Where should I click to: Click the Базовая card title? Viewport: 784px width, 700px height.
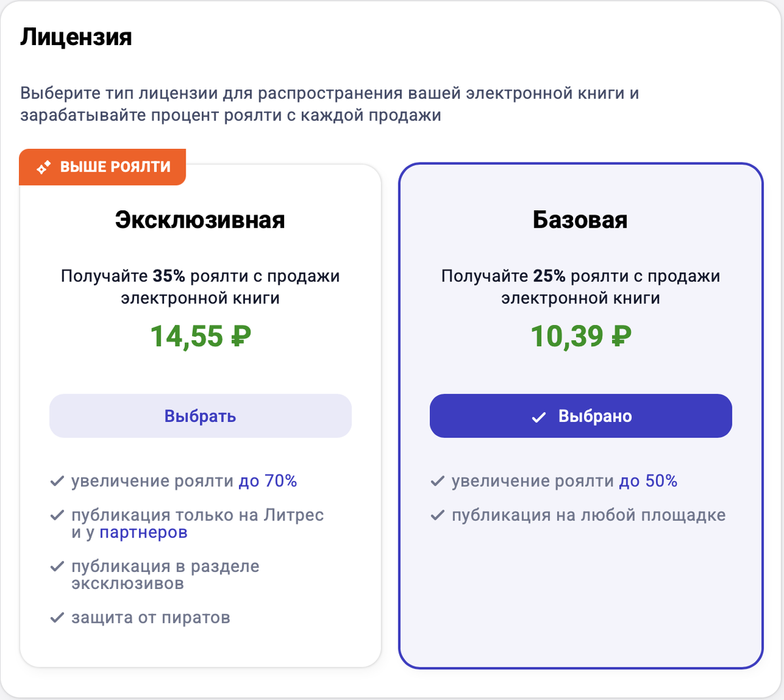pyautogui.click(x=580, y=219)
